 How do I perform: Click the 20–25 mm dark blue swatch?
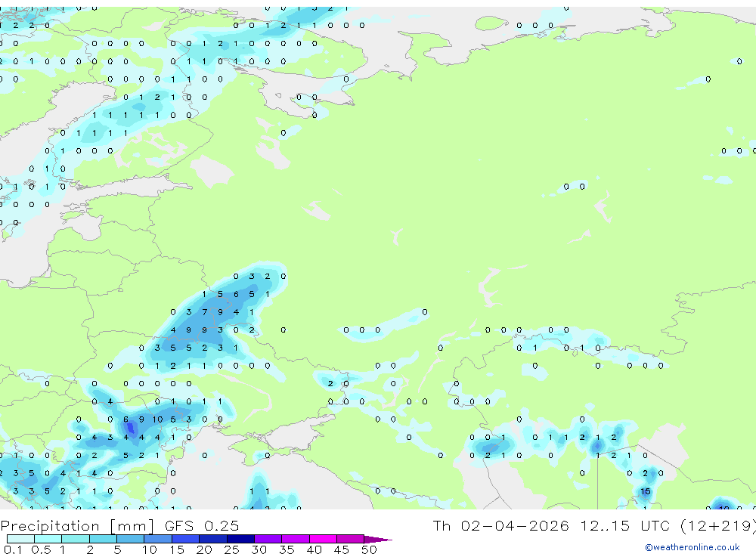click(x=213, y=539)
